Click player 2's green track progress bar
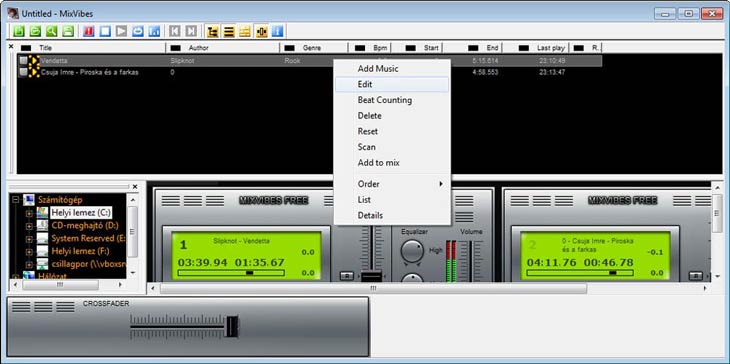The image size is (730, 364). tap(580, 273)
